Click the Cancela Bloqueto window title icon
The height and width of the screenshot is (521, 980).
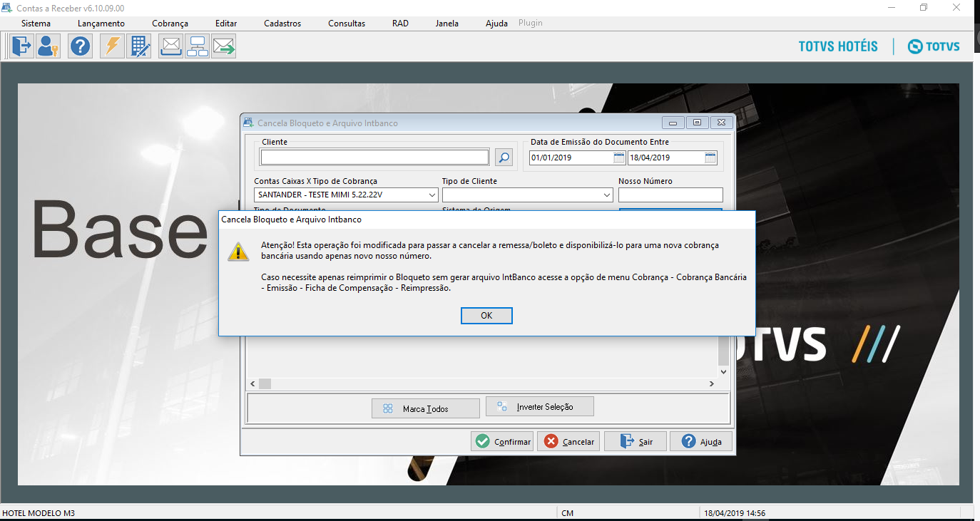248,123
